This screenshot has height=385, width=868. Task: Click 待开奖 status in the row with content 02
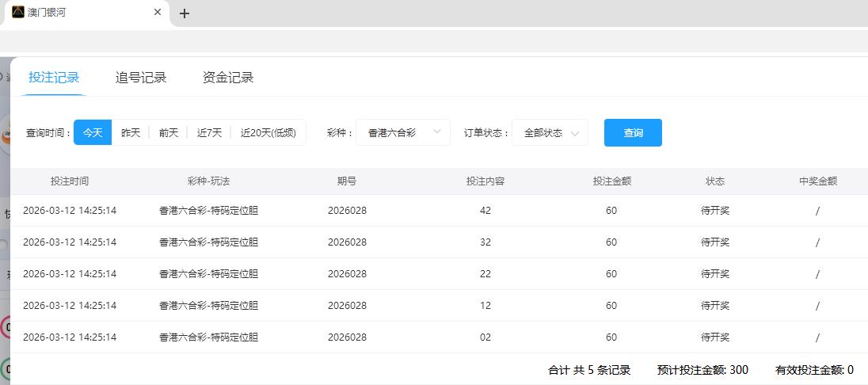pos(715,337)
